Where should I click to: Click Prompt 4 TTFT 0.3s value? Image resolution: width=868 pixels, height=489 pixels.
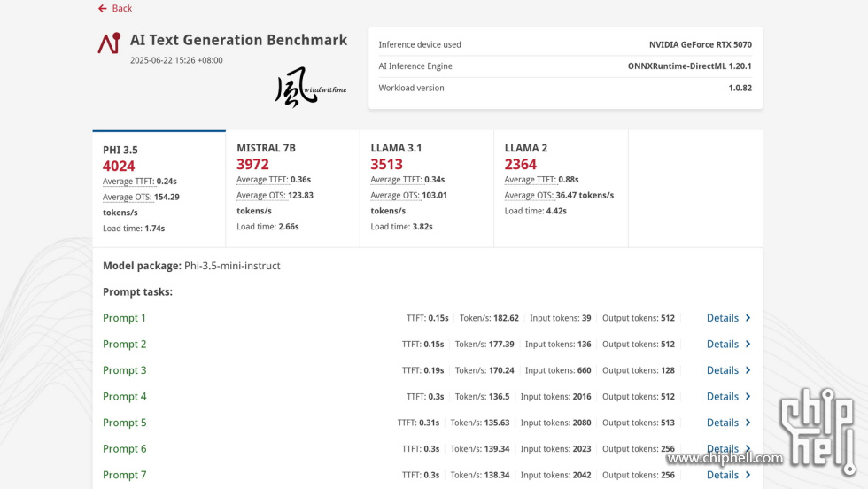point(436,397)
